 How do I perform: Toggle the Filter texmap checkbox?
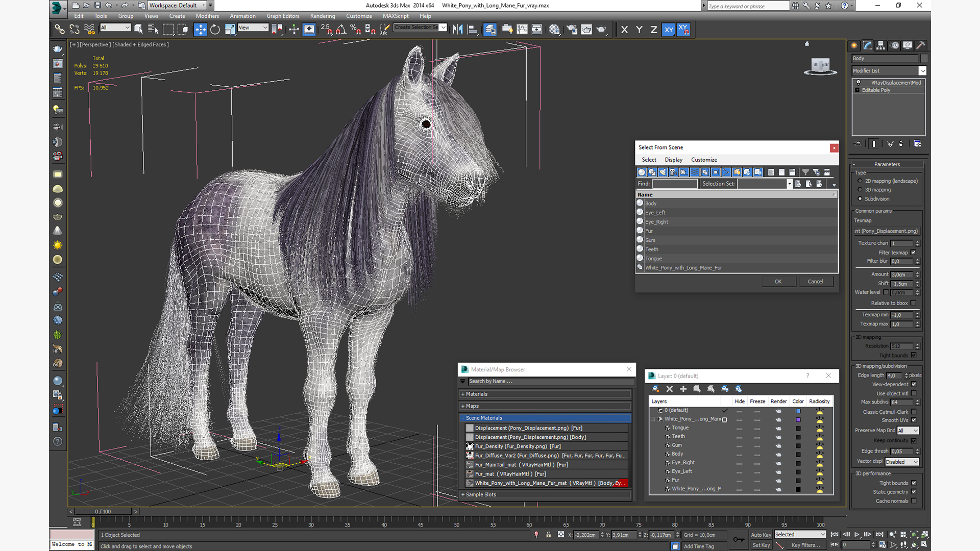[913, 253]
